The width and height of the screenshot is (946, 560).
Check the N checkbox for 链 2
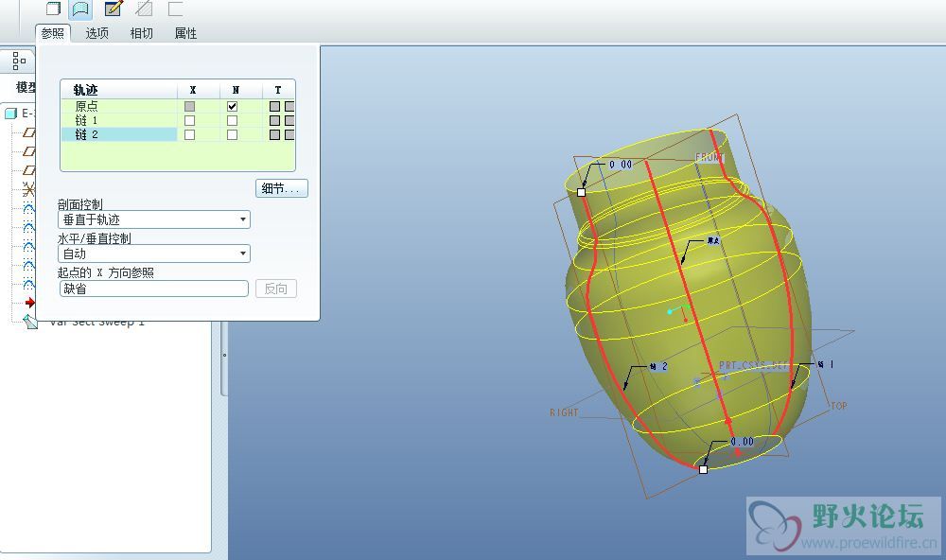click(x=232, y=135)
